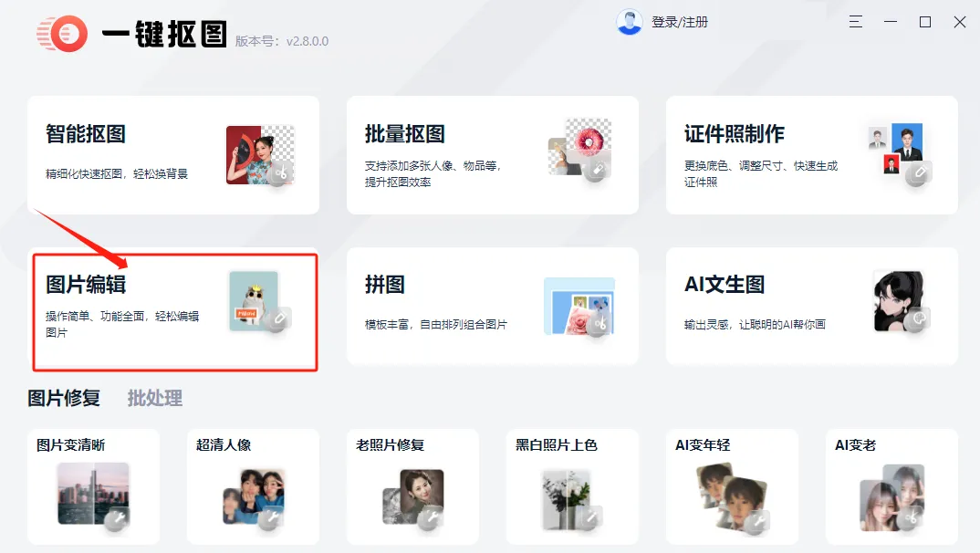Open the 拼图 card title

[385, 285]
